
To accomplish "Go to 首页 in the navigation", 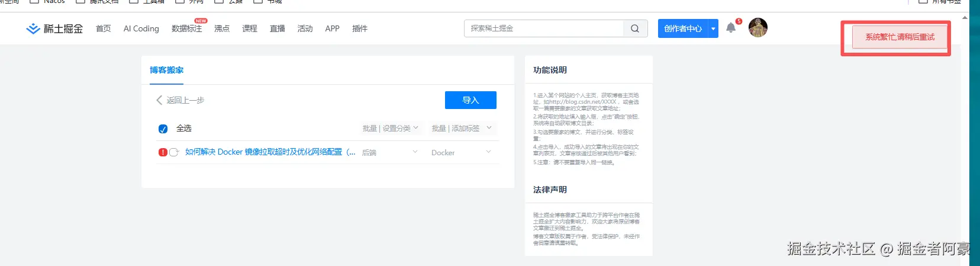I will pos(104,28).
